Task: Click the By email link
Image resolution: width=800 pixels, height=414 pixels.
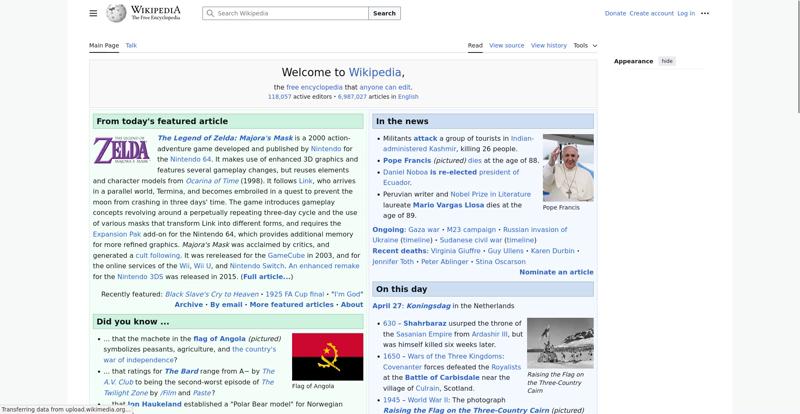Action: 227,304
